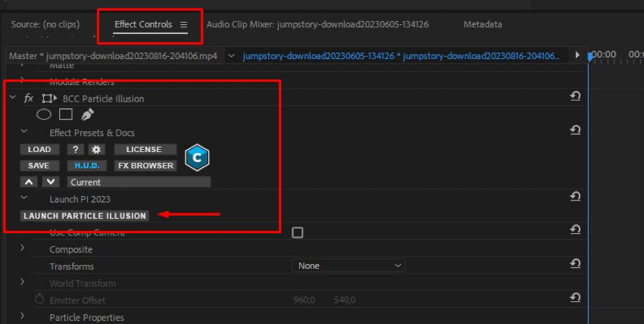
Task: Click the Emitter Offset 960,0 value
Action: (304, 300)
